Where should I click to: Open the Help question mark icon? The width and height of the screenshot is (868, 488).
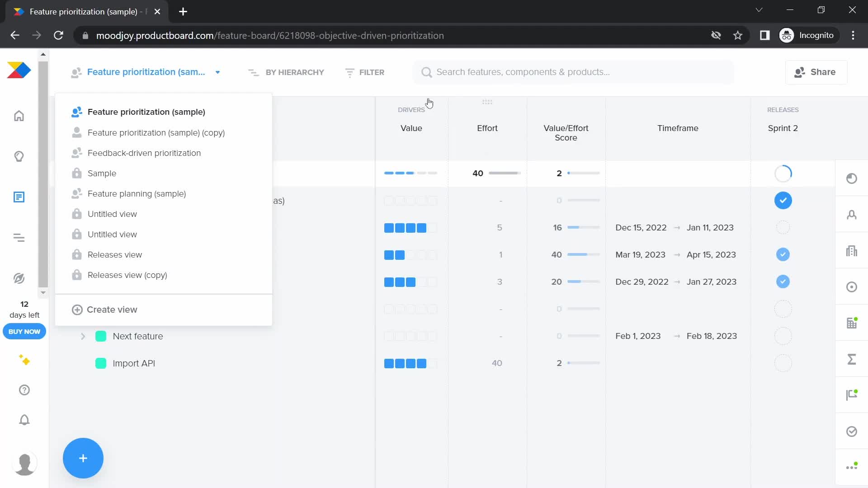pos(24,390)
